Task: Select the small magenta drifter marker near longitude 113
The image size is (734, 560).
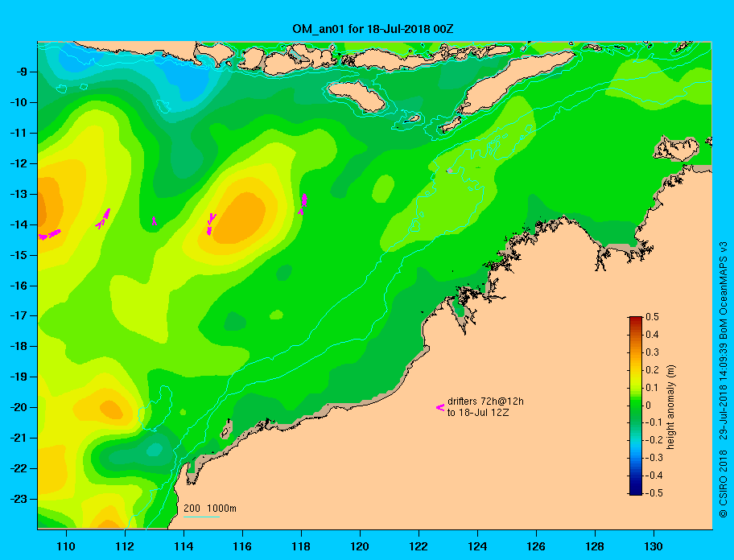Action: tap(154, 220)
